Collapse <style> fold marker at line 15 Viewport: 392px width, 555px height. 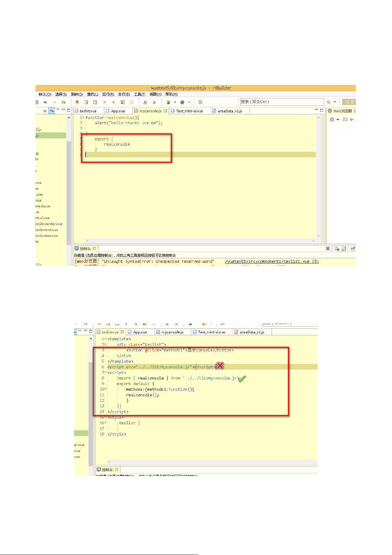[x=106, y=417]
